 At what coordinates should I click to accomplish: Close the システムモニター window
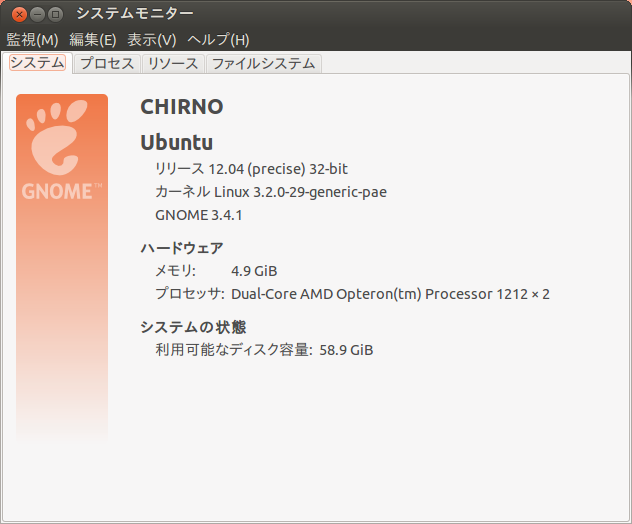(x=19, y=14)
